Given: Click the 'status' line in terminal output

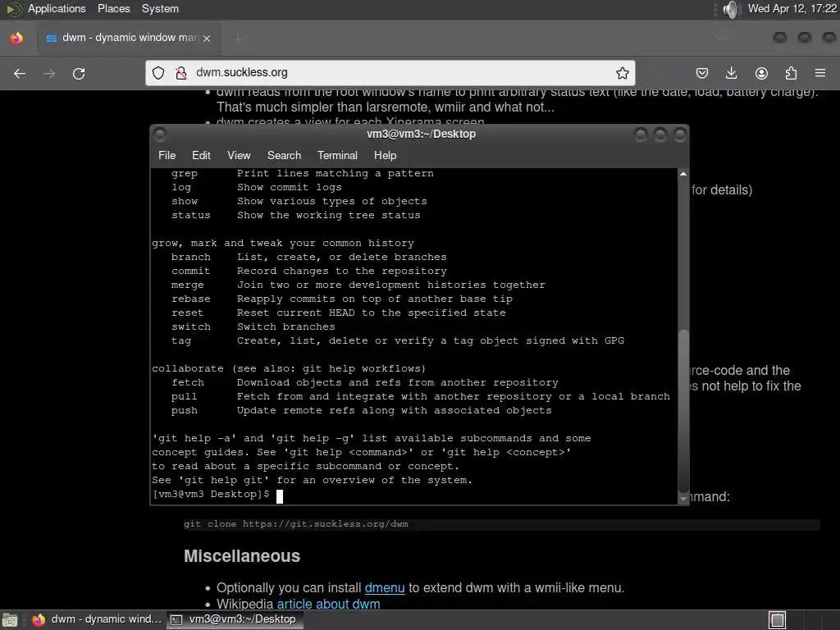Looking at the screenshot, I should (295, 216).
